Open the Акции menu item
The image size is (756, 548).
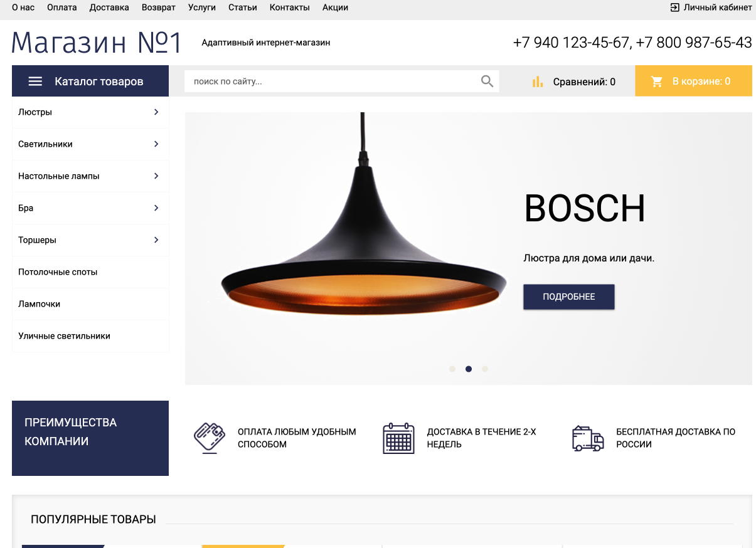point(335,8)
